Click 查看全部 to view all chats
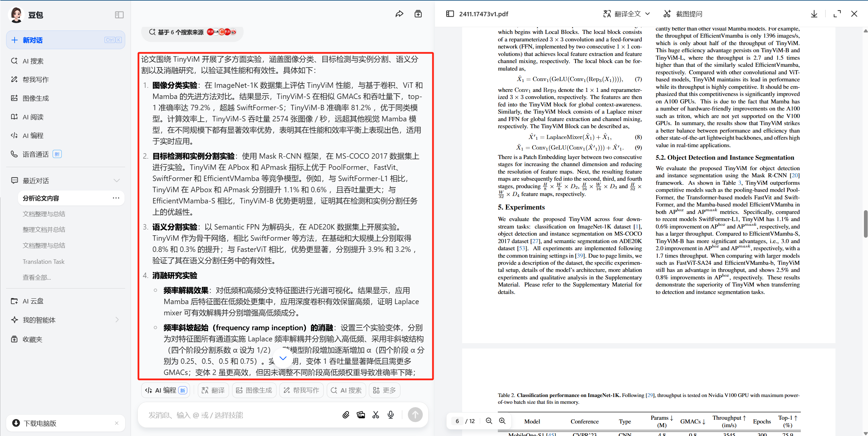 pos(37,277)
